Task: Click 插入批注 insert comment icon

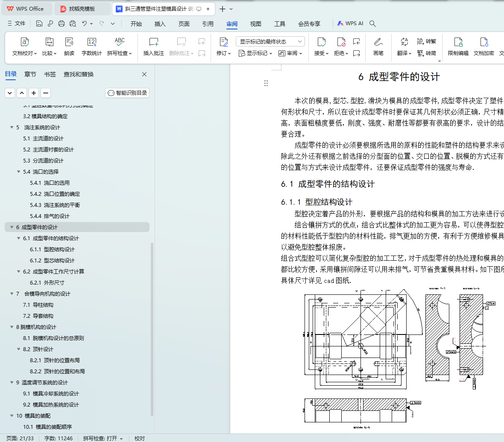Action: click(154, 47)
